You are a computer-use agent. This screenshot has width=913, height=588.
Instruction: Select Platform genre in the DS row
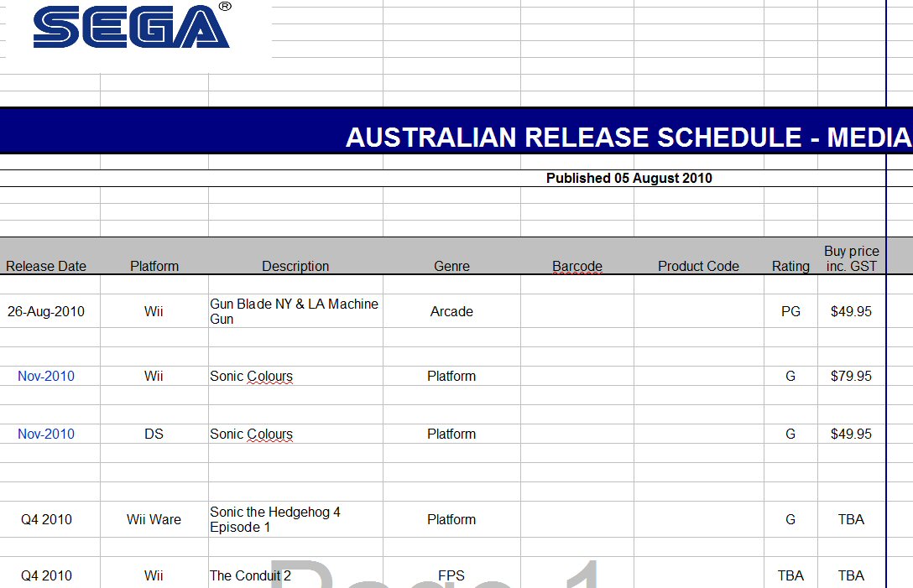click(451, 434)
